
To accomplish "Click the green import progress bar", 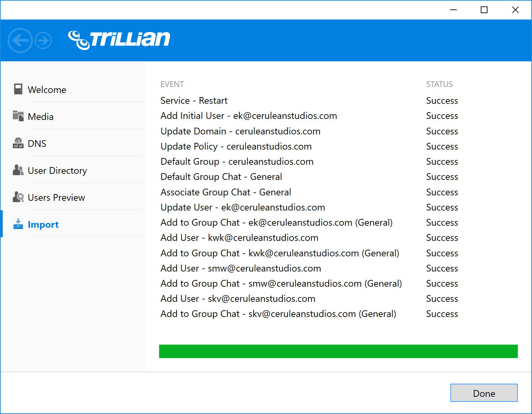I will pos(338,351).
